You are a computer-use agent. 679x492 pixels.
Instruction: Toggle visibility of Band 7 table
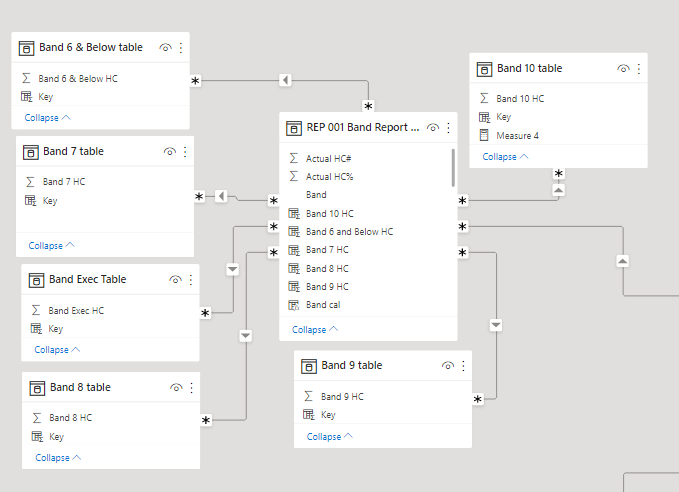(170, 152)
